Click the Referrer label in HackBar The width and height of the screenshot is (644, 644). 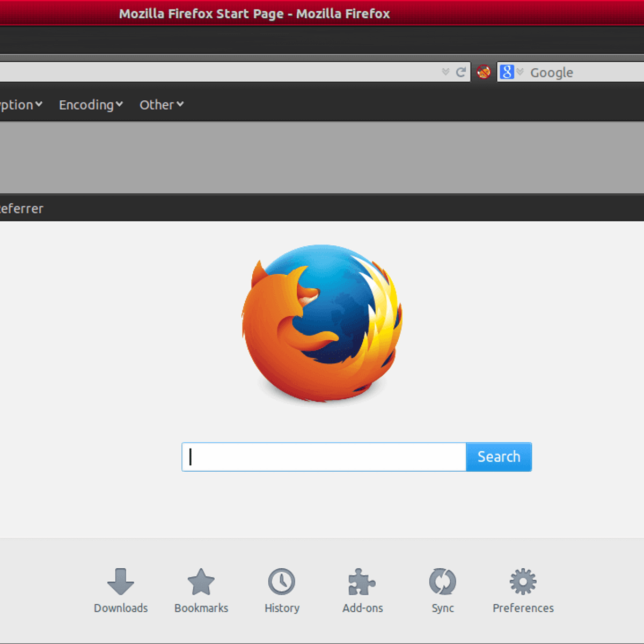21,209
